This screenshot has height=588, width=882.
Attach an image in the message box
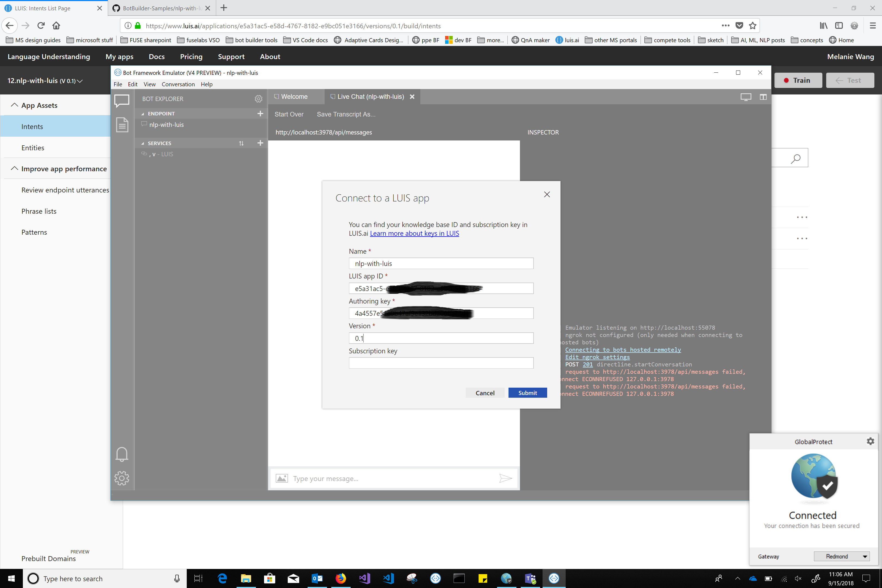tap(282, 478)
